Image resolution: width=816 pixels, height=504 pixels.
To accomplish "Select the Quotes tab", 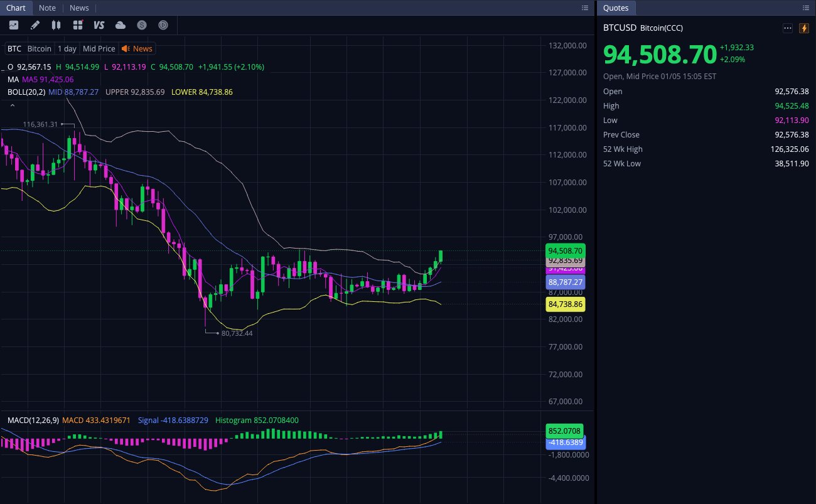I will click(x=616, y=8).
